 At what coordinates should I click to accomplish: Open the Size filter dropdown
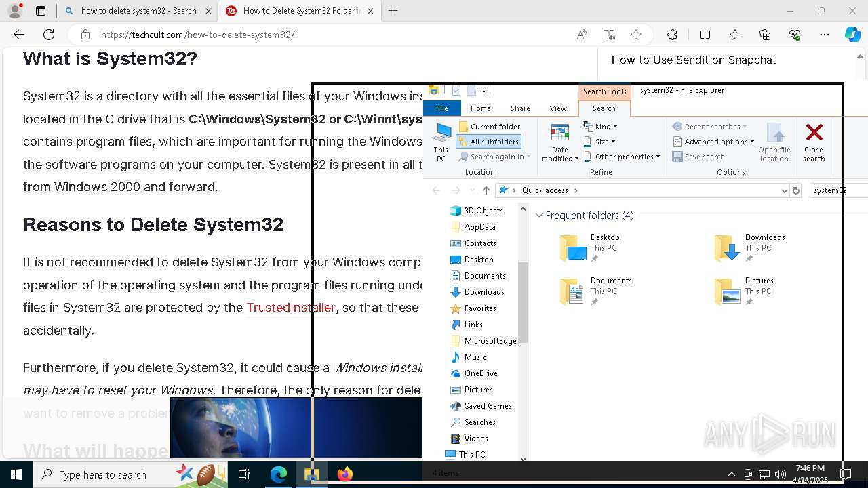[x=599, y=142]
